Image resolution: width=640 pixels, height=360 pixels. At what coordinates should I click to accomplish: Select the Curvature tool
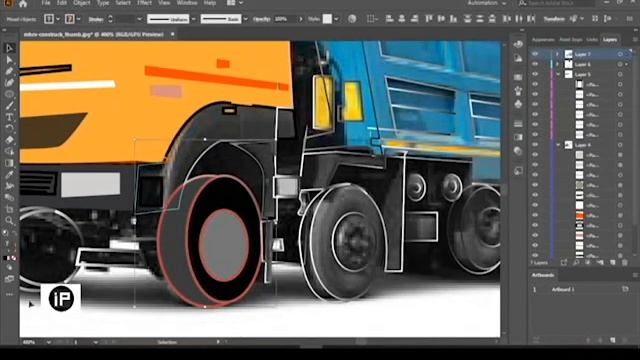click(x=9, y=82)
